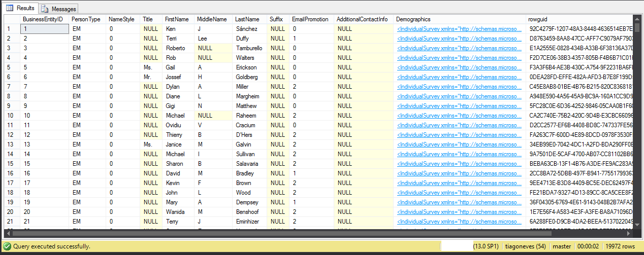Click the Messages tab page icon

pyautogui.click(x=45, y=9)
